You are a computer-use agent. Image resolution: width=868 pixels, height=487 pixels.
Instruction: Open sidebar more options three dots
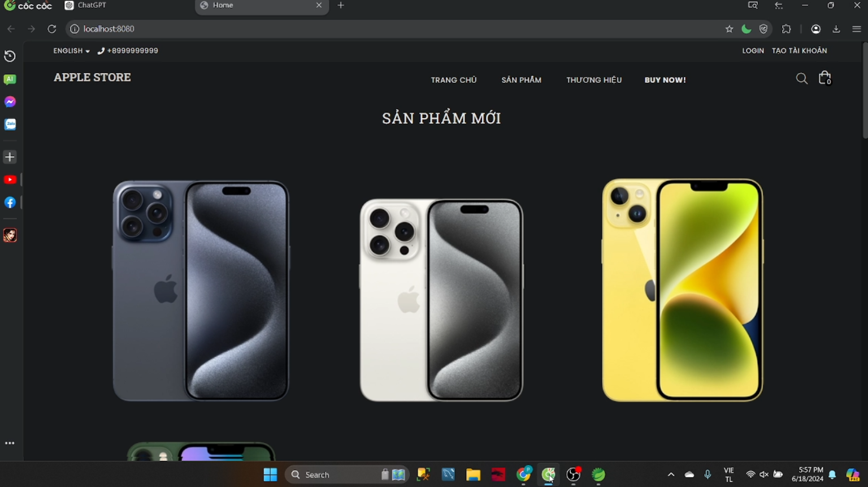tap(10, 443)
